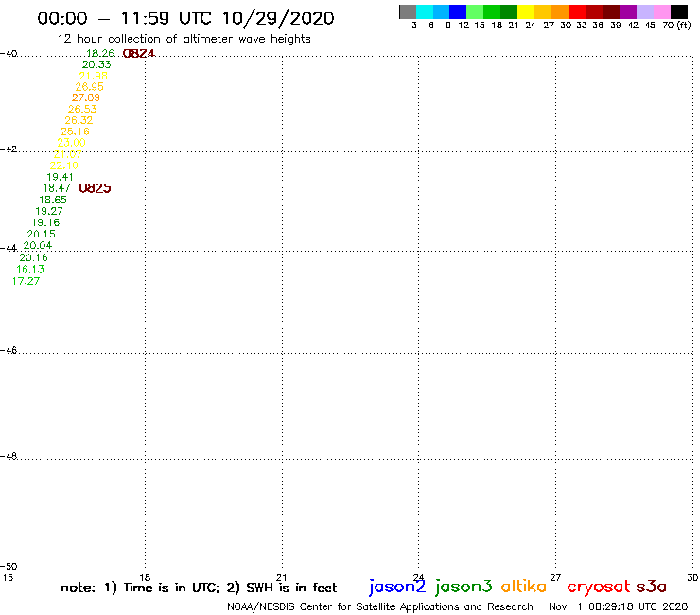Click the cyan swatch in the color scale
The width and height of the screenshot is (700, 615).
pyautogui.click(x=425, y=11)
